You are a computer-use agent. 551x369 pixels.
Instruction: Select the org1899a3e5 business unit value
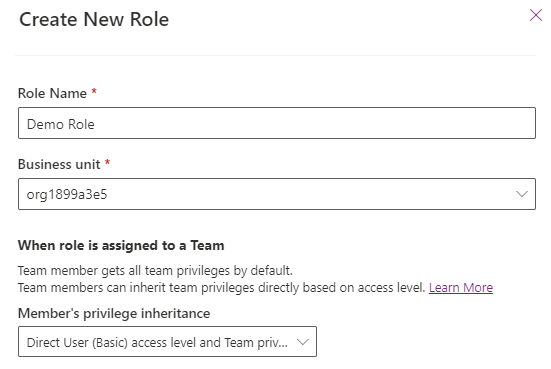(x=67, y=194)
